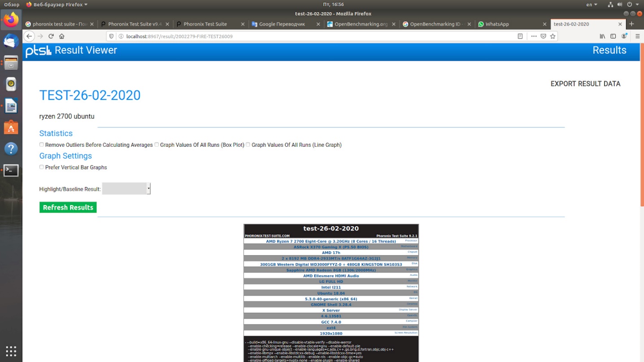
Task: Open system power menu arrow
Action: tap(638, 4)
